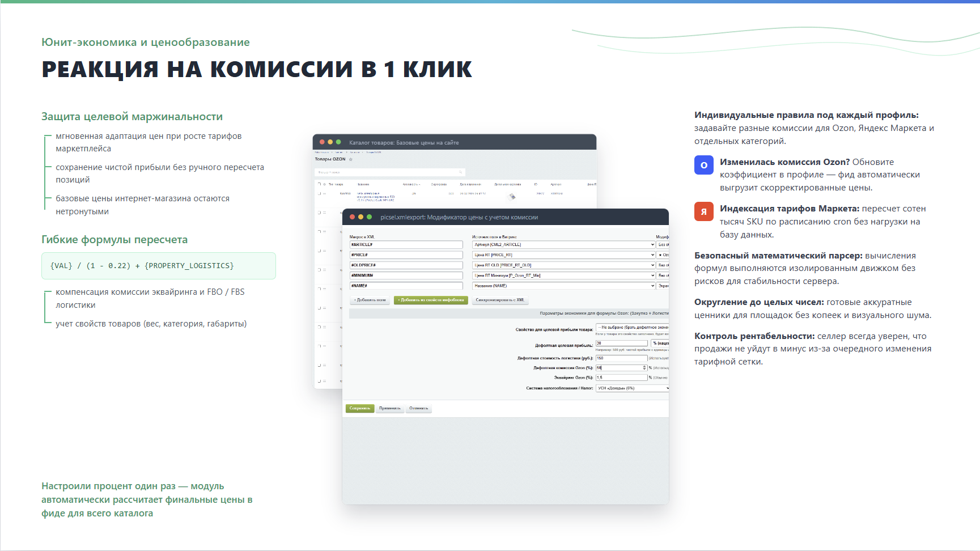Click the formula text {VAL} / (1 - 0.22)
The width and height of the screenshot is (980, 551).
tap(90, 266)
